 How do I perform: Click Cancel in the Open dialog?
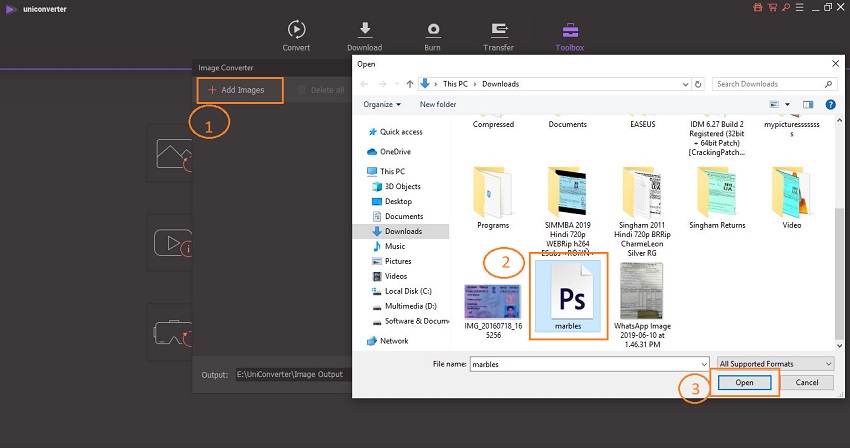point(807,382)
